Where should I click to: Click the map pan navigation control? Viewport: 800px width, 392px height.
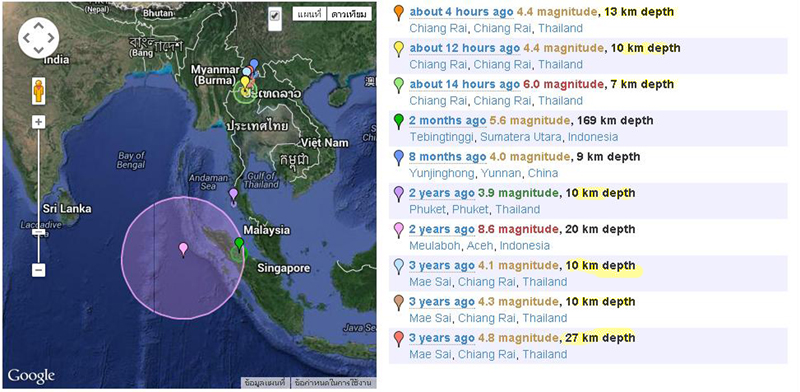(x=38, y=38)
